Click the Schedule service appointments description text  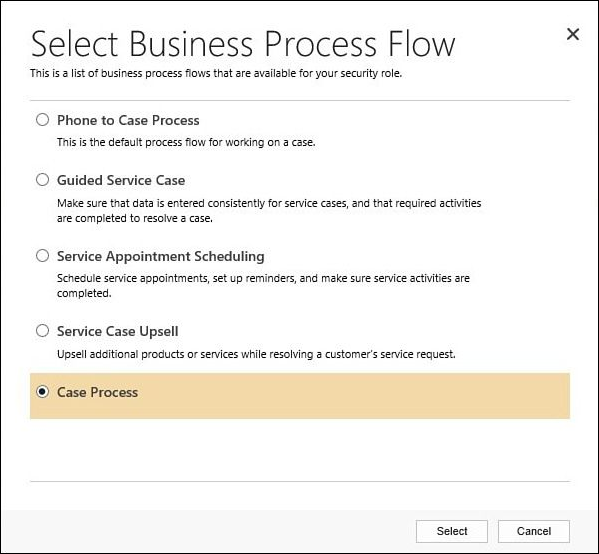point(263,285)
